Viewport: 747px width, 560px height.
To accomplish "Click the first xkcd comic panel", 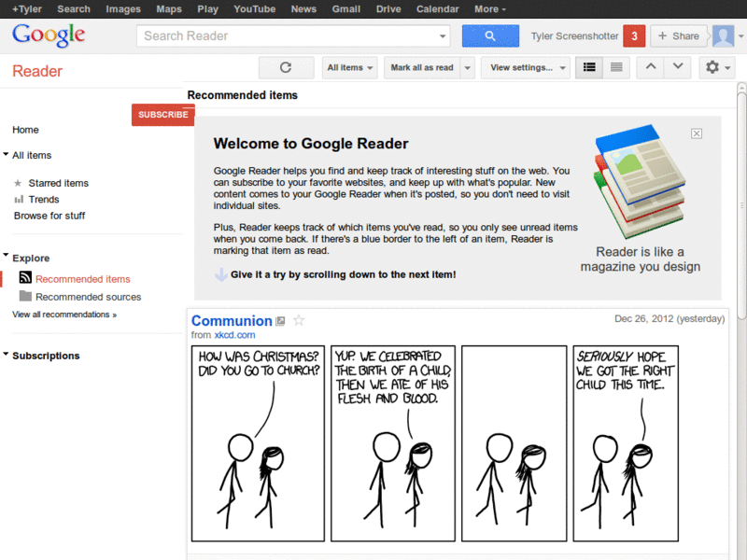I will pyautogui.click(x=258, y=443).
